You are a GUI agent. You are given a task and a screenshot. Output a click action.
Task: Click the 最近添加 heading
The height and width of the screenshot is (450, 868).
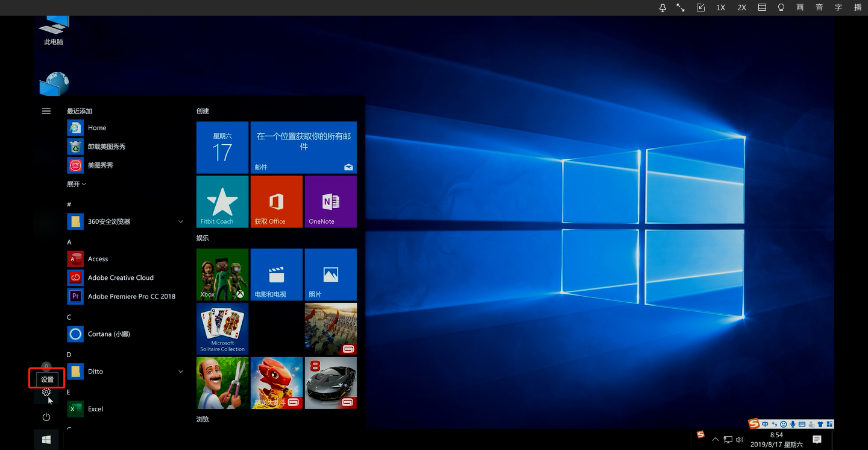click(x=80, y=111)
